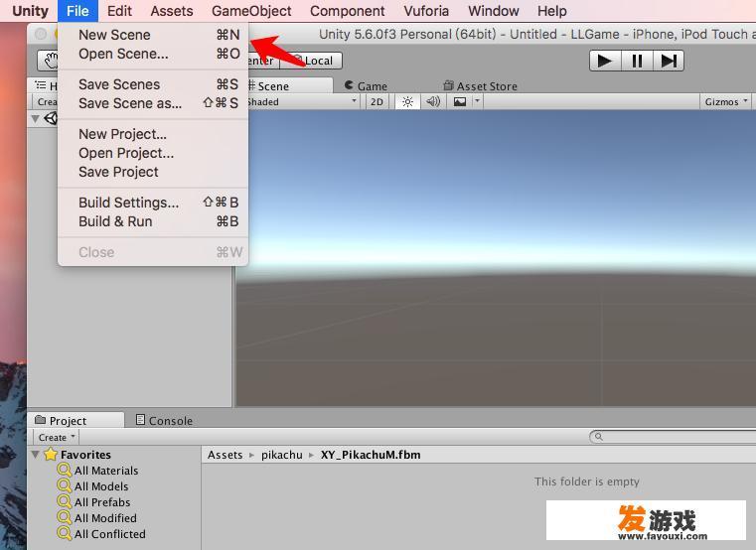
Task: Click the Assets breadcrumb
Action: [225, 455]
